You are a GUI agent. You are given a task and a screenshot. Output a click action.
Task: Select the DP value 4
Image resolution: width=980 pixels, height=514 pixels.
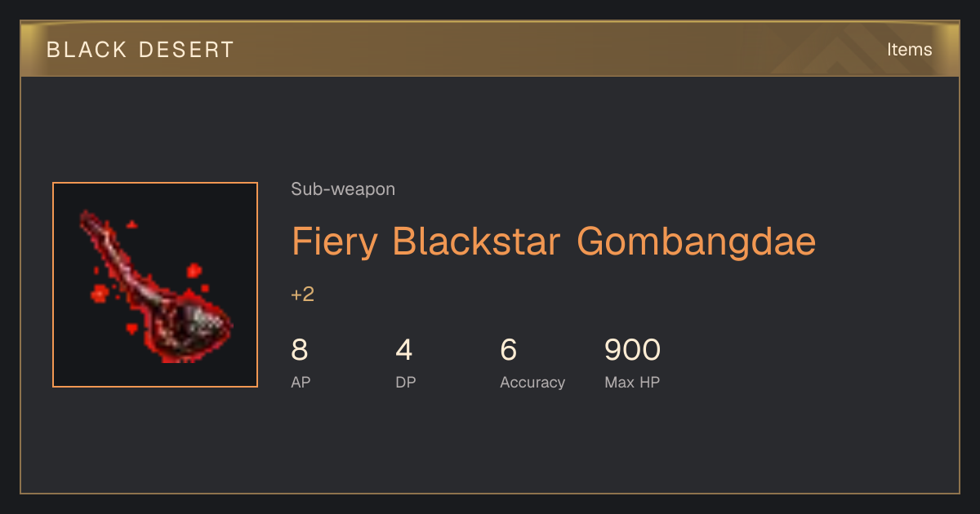click(404, 350)
